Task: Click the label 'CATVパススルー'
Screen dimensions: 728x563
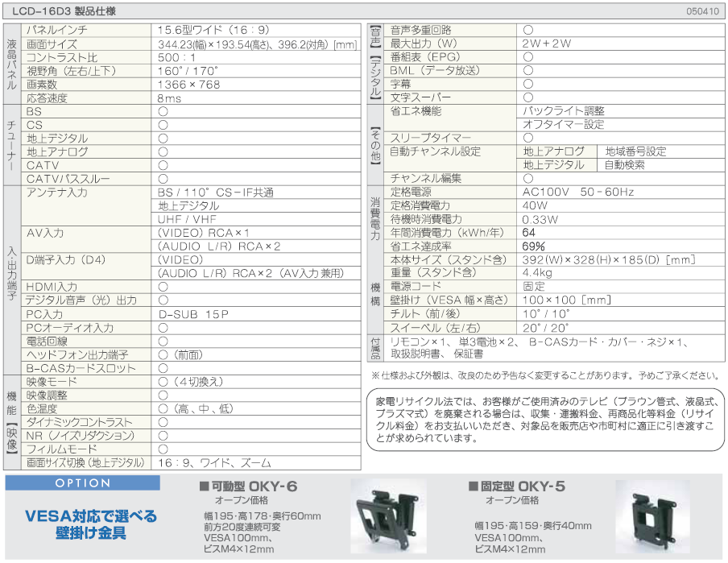Action: tap(68, 179)
